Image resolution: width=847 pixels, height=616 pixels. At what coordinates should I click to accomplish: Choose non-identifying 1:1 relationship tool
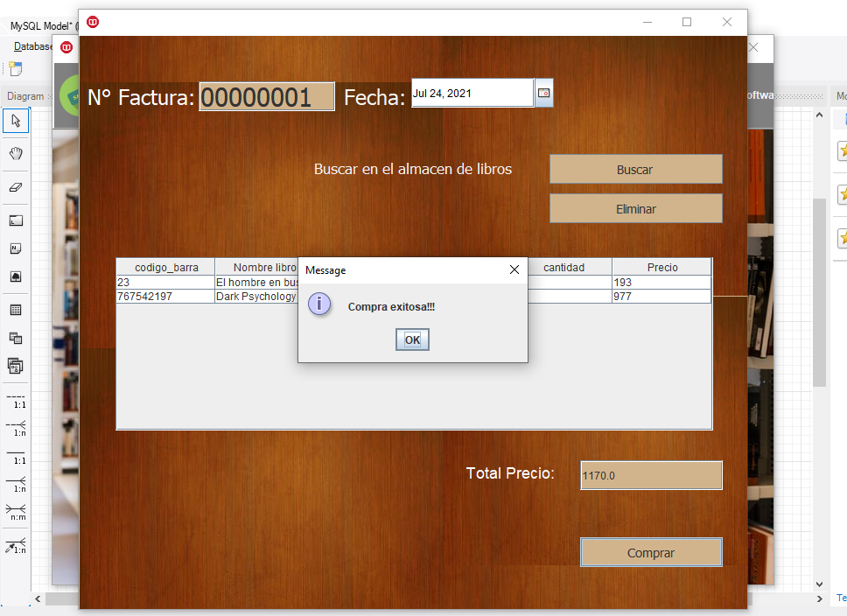point(16,401)
